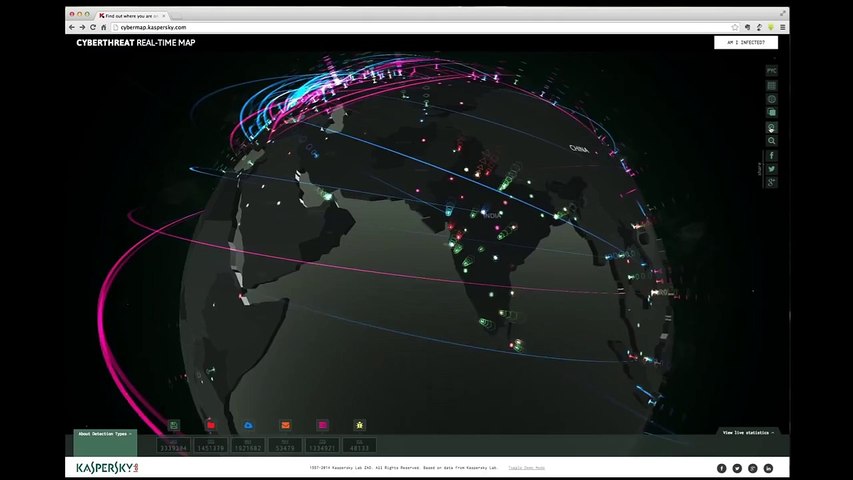Click the green extension icon in the browser toolbar
Screen dimensions: 853x480
point(771,27)
